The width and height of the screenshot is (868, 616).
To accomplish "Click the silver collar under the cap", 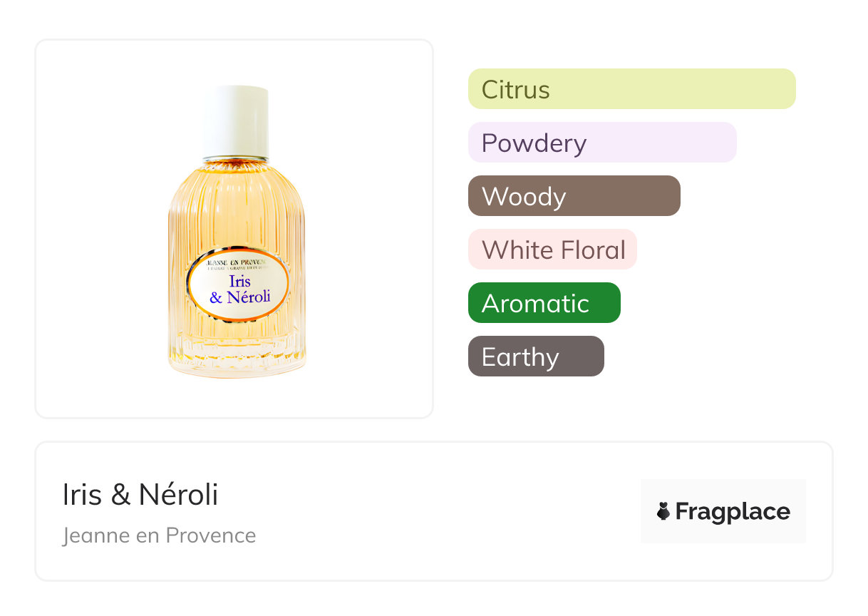I will point(235,158).
